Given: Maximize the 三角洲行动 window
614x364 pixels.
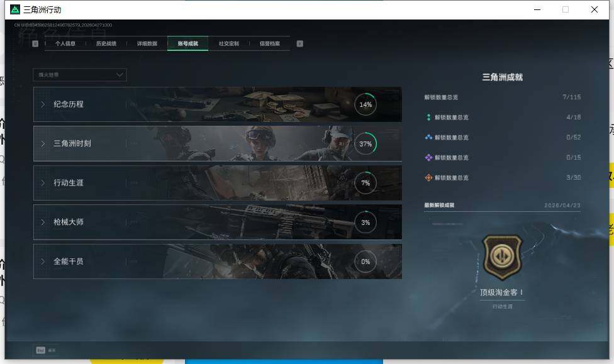Looking at the screenshot, I should pyautogui.click(x=566, y=9).
